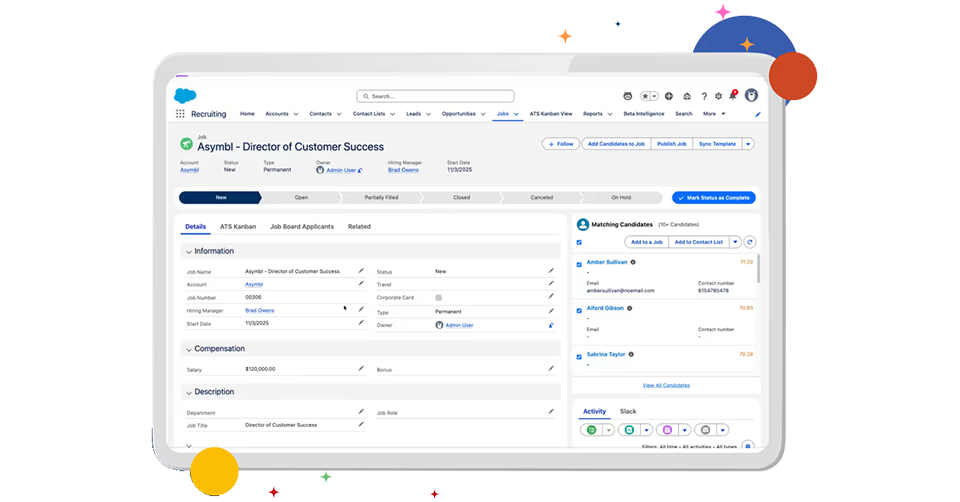Open the Reports nav dropdown chevron

click(610, 114)
